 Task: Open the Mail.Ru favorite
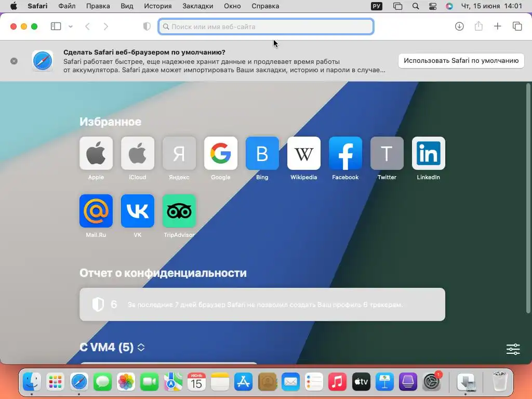tap(96, 211)
